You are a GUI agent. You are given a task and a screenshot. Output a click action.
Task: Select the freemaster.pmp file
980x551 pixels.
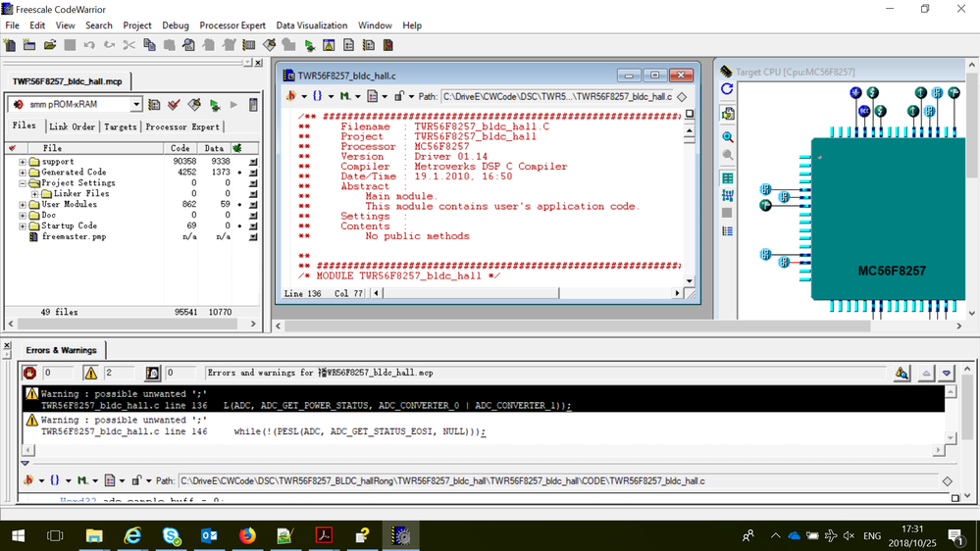pos(74,236)
